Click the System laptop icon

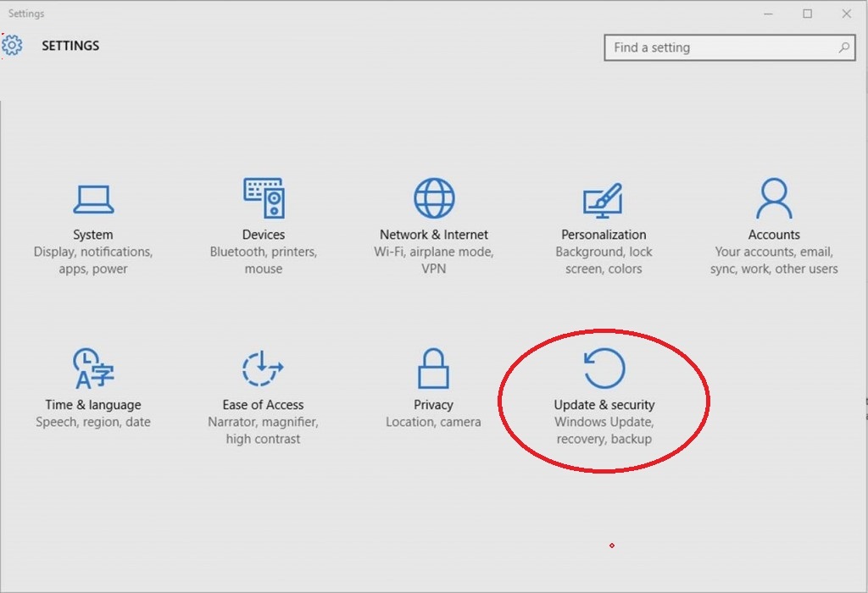pyautogui.click(x=93, y=199)
